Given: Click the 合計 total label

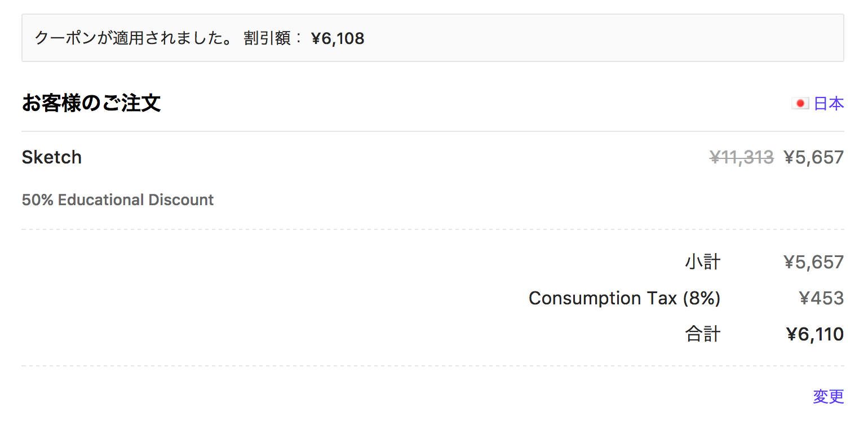Looking at the screenshot, I should pos(703,334).
